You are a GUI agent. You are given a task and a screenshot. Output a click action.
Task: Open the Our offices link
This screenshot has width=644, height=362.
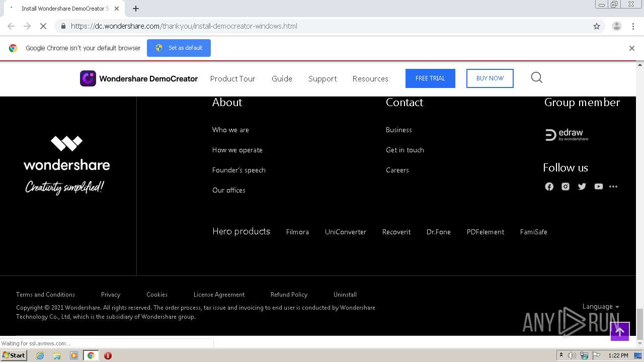(229, 190)
